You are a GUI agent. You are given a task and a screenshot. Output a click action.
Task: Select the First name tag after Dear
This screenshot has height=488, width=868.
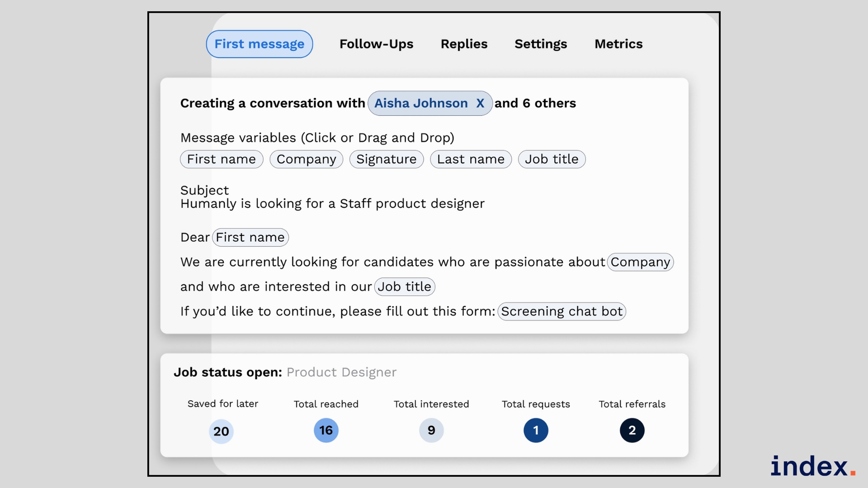(x=250, y=237)
